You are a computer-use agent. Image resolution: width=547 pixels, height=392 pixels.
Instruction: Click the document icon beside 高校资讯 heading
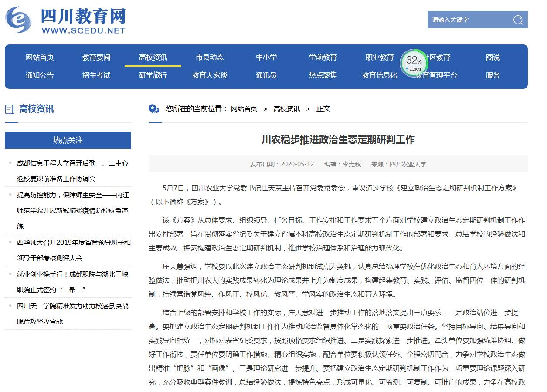point(9,109)
